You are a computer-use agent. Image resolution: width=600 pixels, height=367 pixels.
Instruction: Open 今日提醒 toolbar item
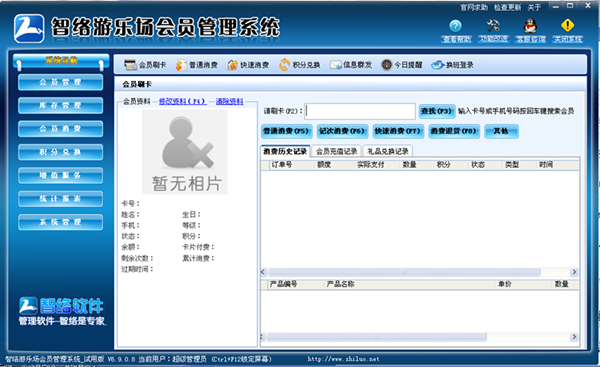pyautogui.click(x=402, y=65)
